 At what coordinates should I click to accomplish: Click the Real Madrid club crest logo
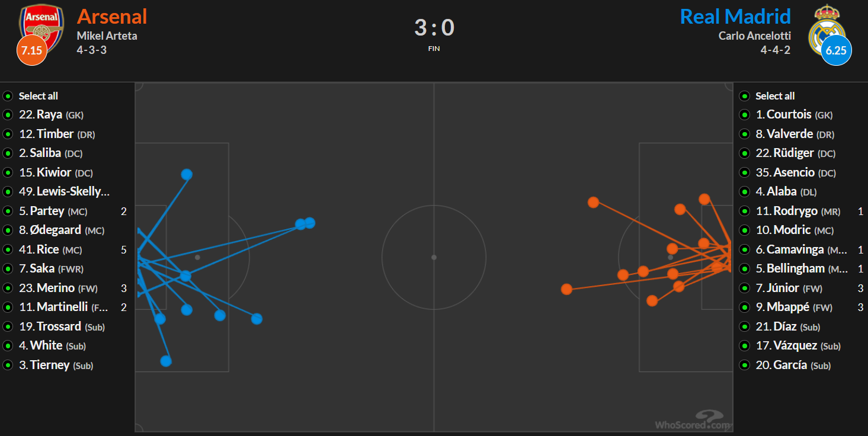pyautogui.click(x=827, y=30)
